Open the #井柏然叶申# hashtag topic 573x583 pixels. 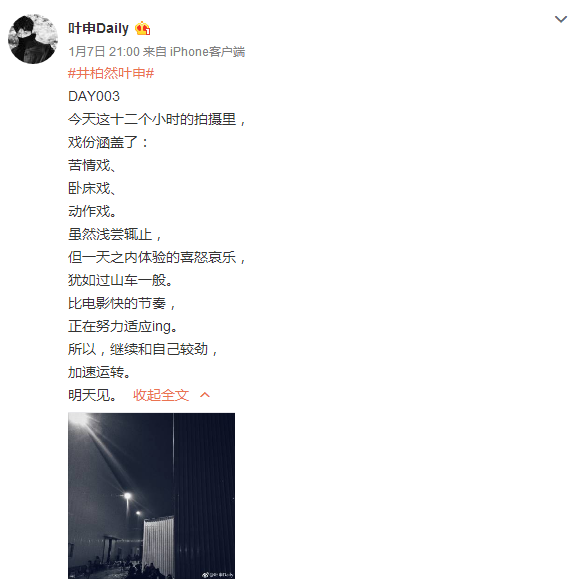click(x=111, y=73)
